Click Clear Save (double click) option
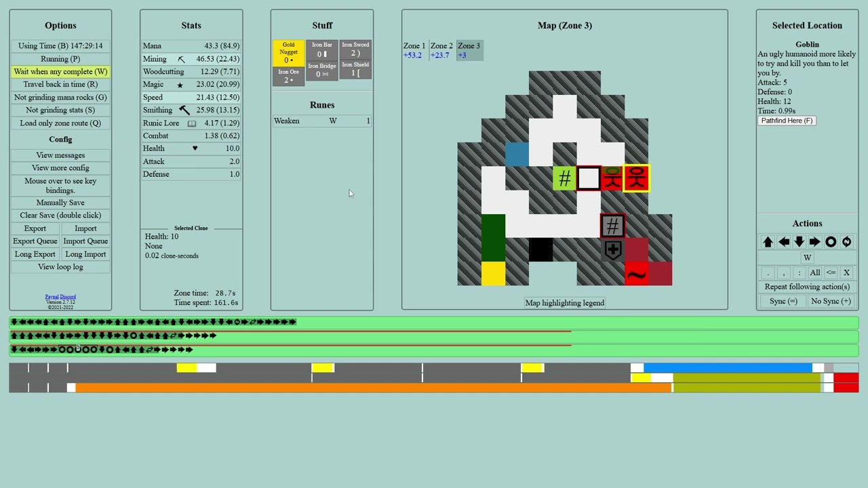868x488 pixels. (60, 215)
